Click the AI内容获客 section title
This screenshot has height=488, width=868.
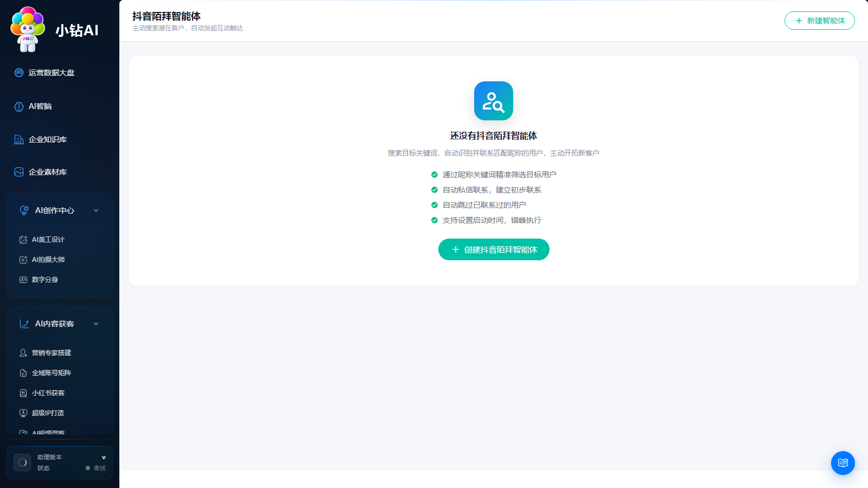(55, 324)
